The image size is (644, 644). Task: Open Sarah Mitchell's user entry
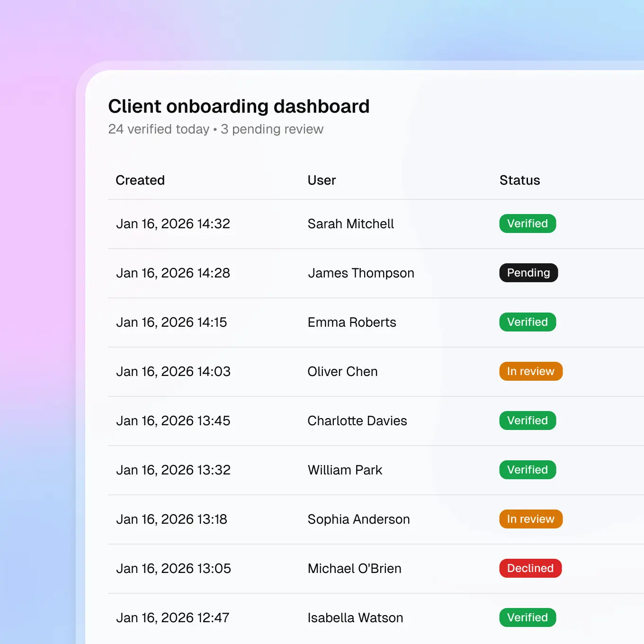(x=350, y=224)
